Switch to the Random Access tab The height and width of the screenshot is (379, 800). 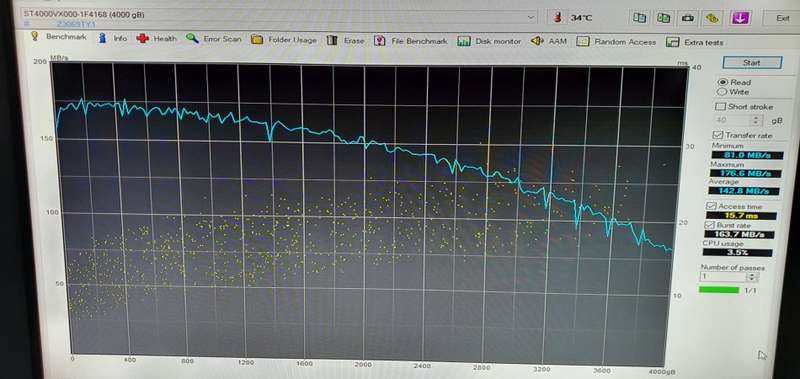point(617,42)
